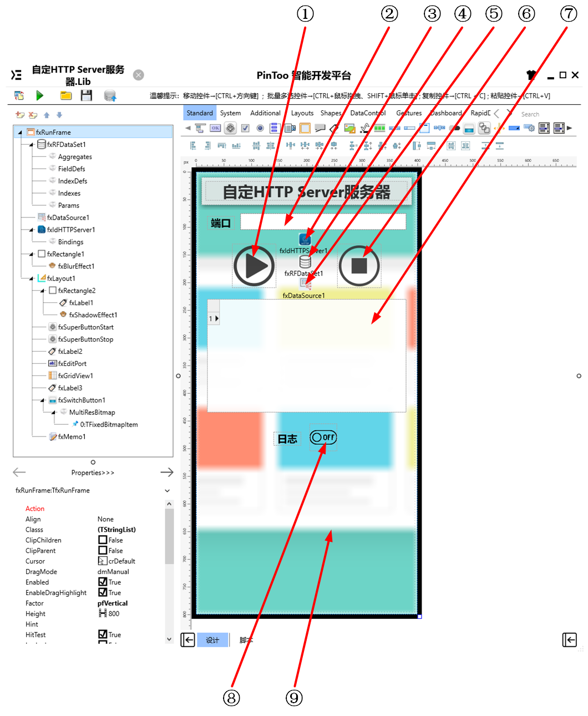Open the fxRunFrame:TfxRunFrame object dropdown
This screenshot has width=588, height=716.
168,491
